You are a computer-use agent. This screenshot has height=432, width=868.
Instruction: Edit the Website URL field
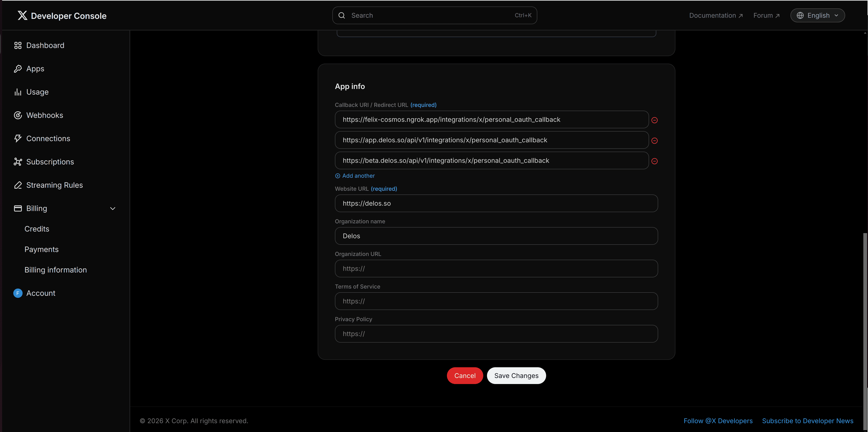point(496,203)
